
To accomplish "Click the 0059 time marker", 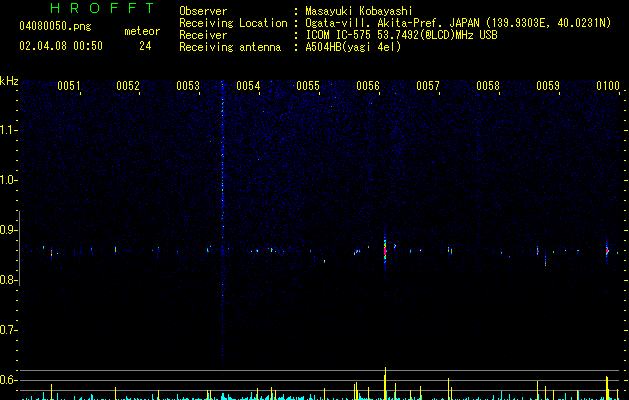I will [x=548, y=86].
